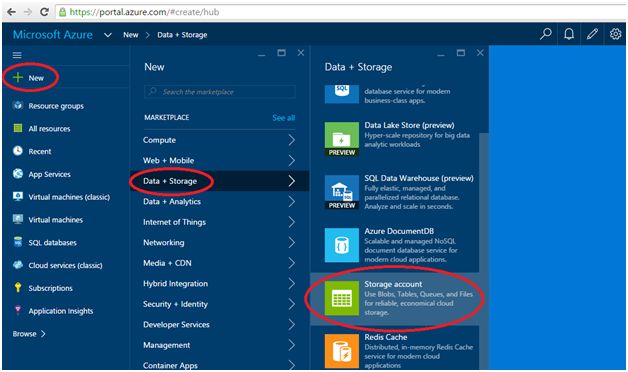This screenshot has height=372, width=628.
Task: Click the Resource groups cube icon
Action: 18,105
